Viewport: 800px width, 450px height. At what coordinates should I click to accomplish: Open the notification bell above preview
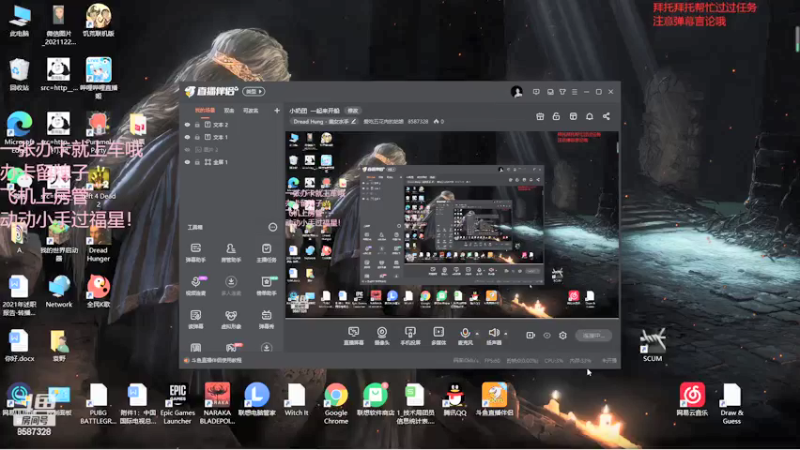click(x=589, y=116)
